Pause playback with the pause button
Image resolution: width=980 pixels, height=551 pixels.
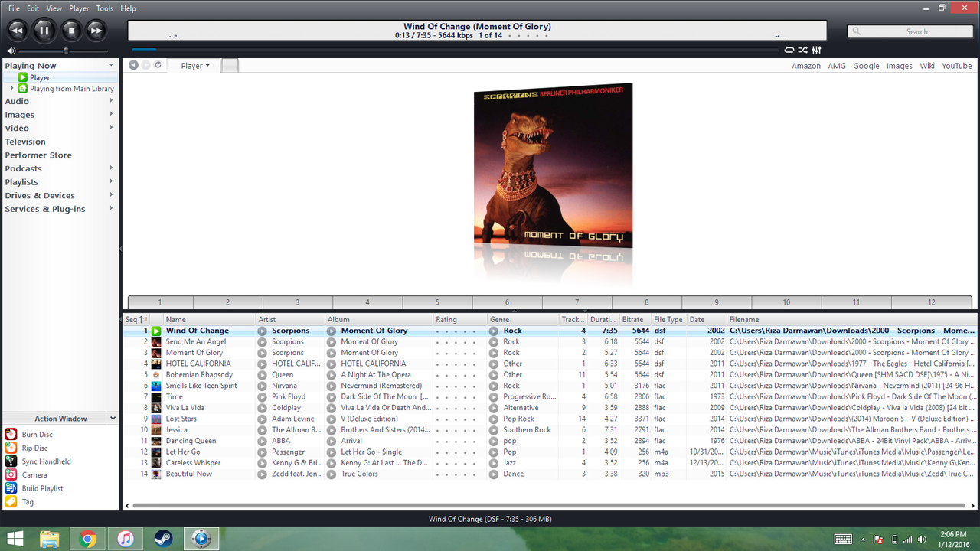tap(44, 31)
